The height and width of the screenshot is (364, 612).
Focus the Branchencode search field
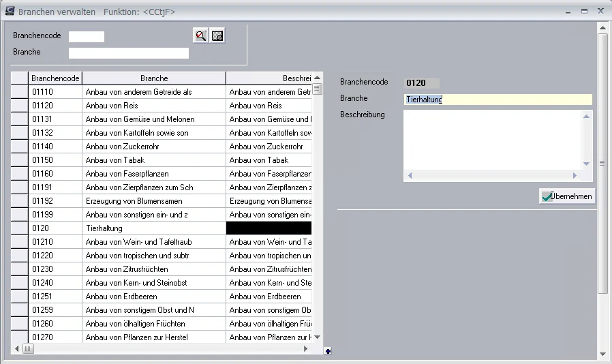(87, 36)
